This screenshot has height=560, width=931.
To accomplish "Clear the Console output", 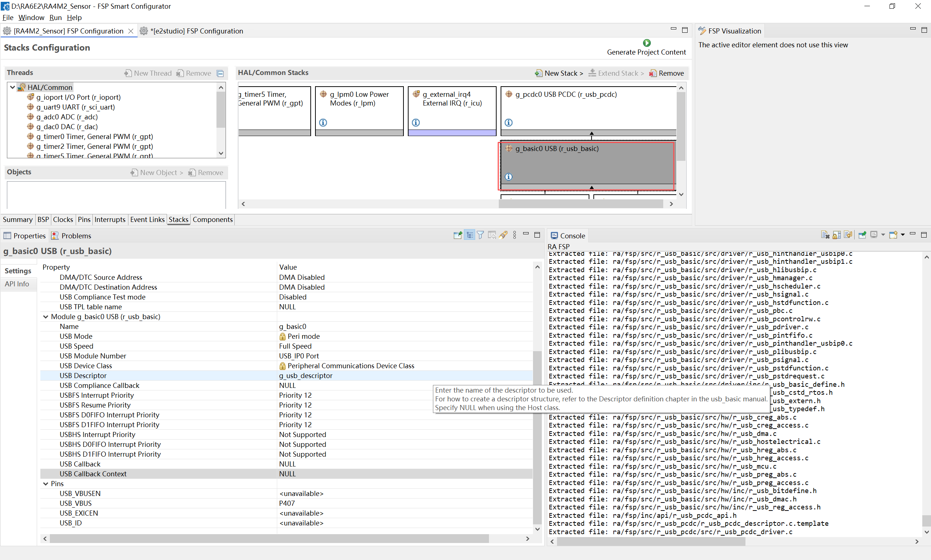I will click(825, 235).
